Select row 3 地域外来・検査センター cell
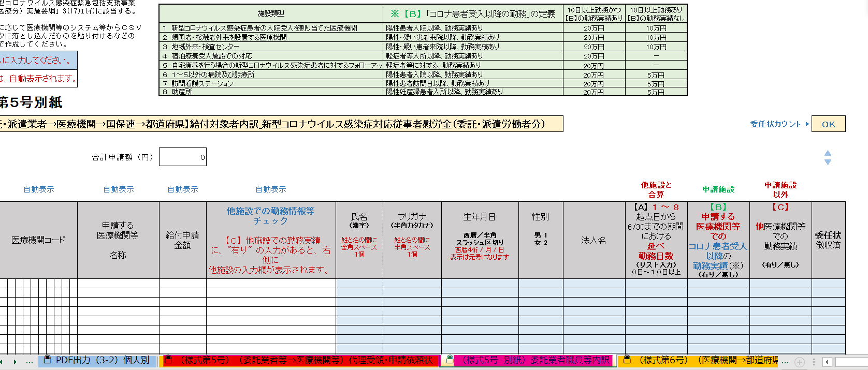The height and width of the screenshot is (370, 868). (271, 47)
